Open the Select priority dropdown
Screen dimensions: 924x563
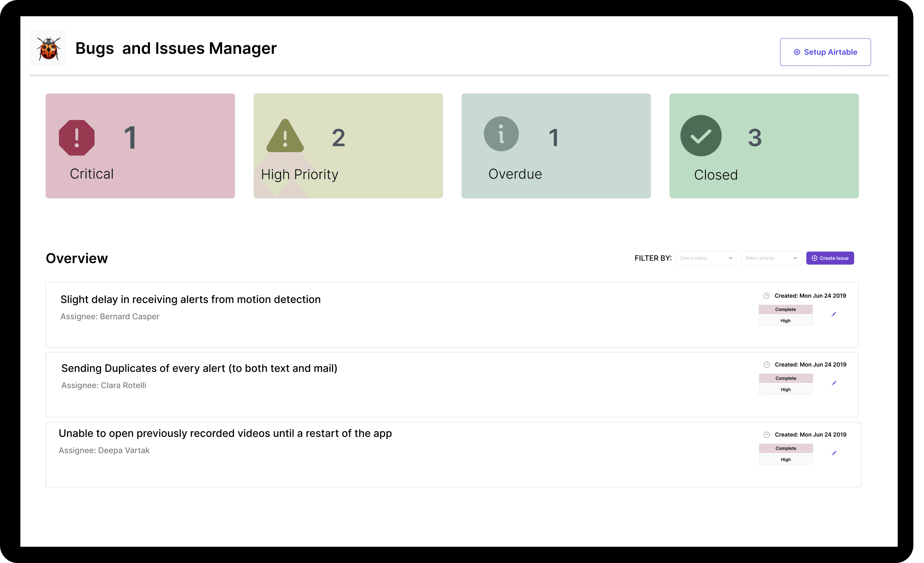coord(771,258)
